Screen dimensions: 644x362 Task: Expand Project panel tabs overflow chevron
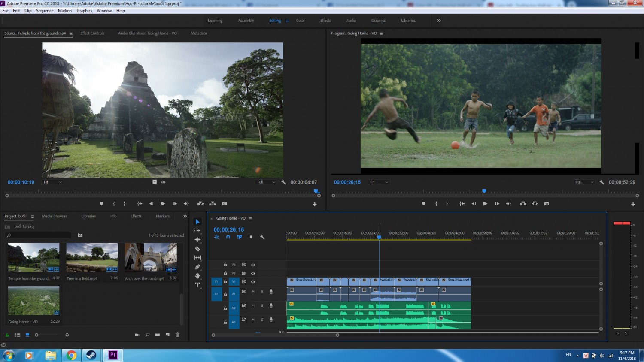point(185,216)
